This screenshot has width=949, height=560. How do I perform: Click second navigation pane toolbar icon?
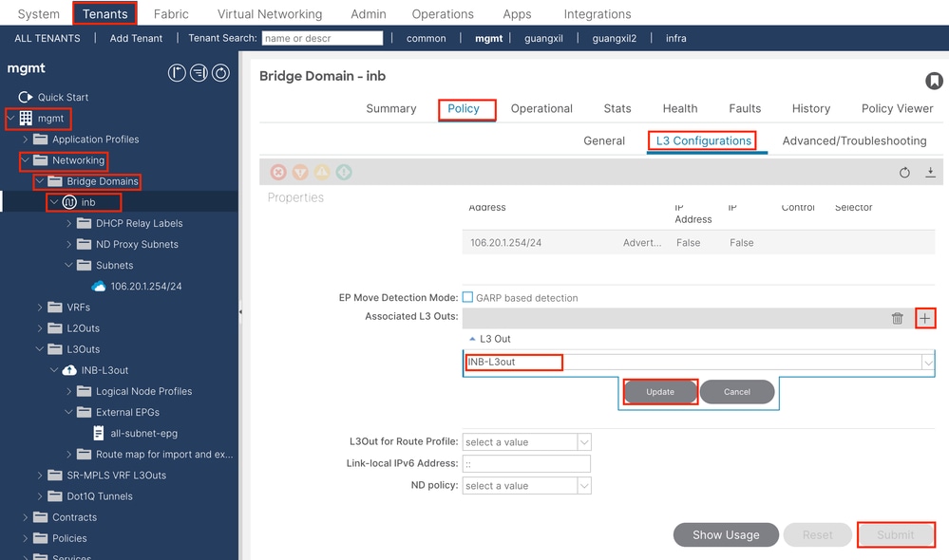coord(199,73)
